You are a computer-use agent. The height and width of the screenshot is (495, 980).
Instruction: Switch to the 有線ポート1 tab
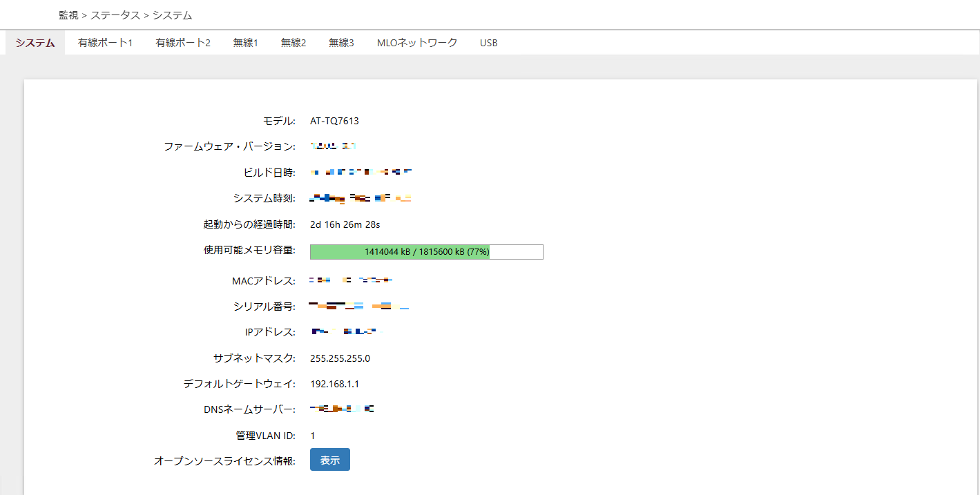point(105,43)
